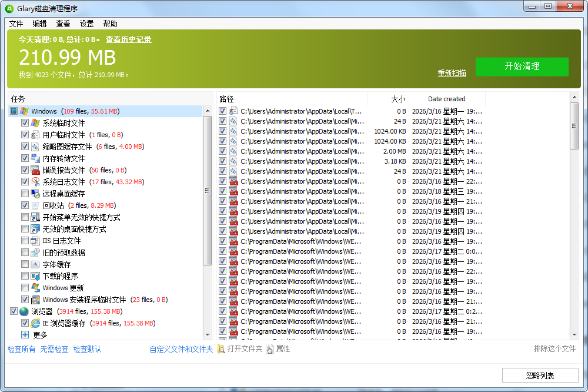Open the 设置 menu

pyautogui.click(x=86, y=24)
